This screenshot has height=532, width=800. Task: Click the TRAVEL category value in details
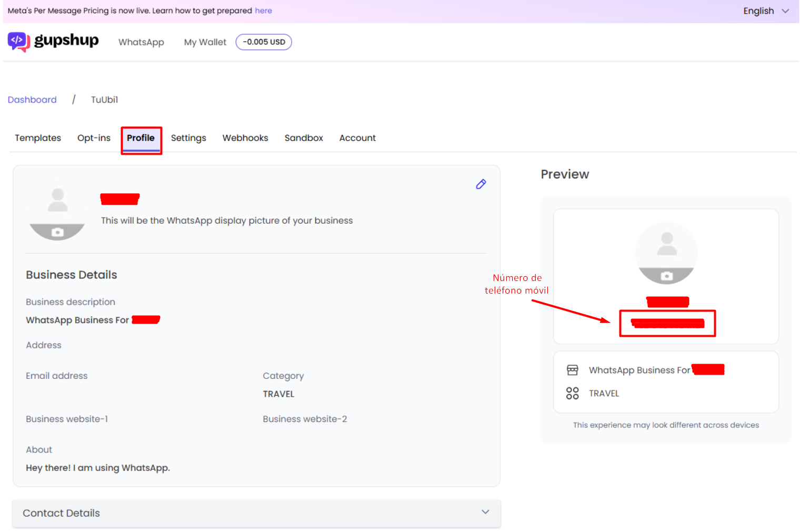(278, 394)
